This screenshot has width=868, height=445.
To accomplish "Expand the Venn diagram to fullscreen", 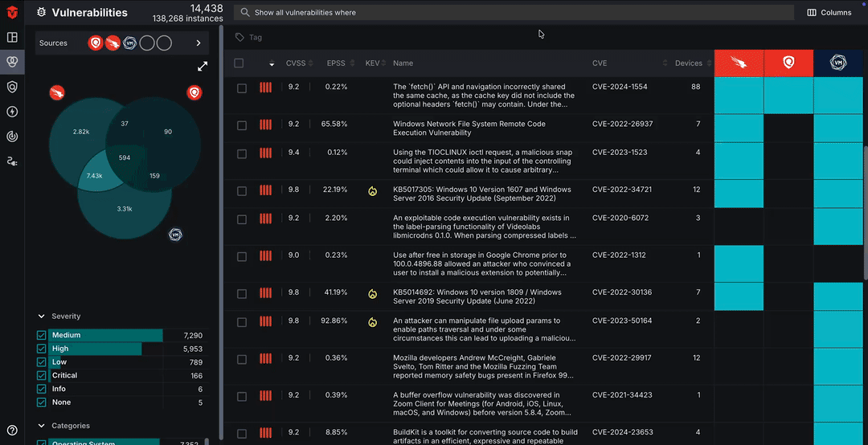I will click(x=203, y=67).
